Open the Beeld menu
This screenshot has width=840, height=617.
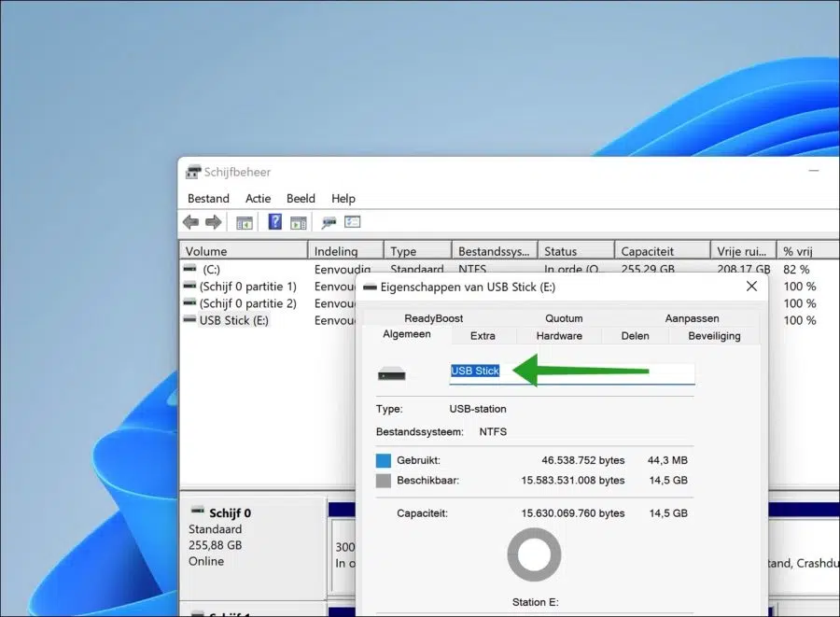301,198
